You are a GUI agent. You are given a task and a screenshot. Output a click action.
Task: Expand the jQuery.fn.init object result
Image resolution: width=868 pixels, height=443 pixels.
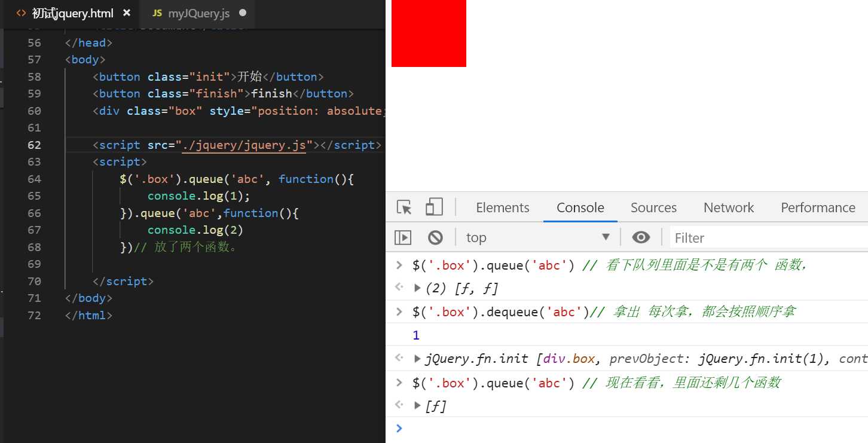[417, 359]
